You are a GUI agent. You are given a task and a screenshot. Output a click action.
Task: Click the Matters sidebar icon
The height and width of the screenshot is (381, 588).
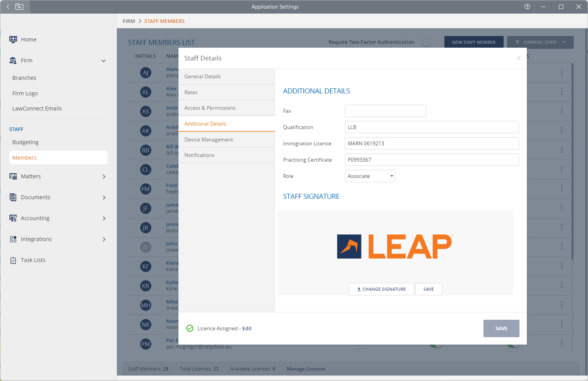13,176
